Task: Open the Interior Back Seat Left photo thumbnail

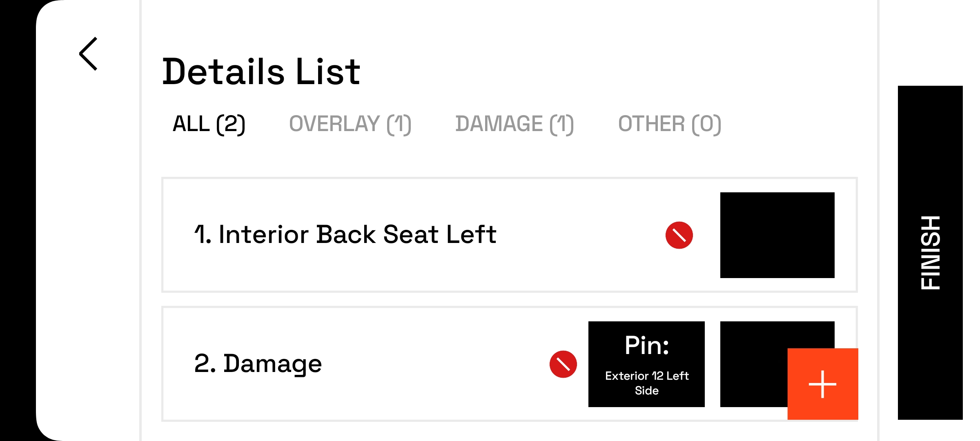Action: pyautogui.click(x=777, y=235)
